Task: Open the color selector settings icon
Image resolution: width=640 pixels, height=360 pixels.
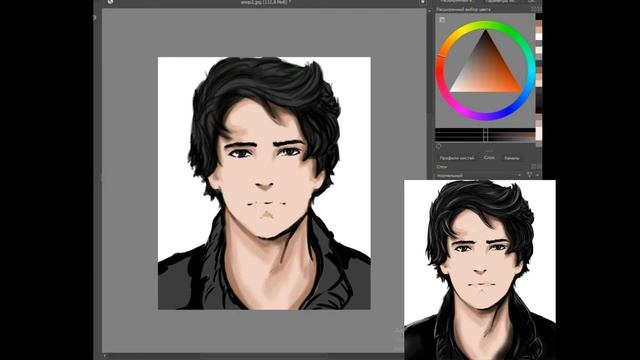Action: click(442, 20)
